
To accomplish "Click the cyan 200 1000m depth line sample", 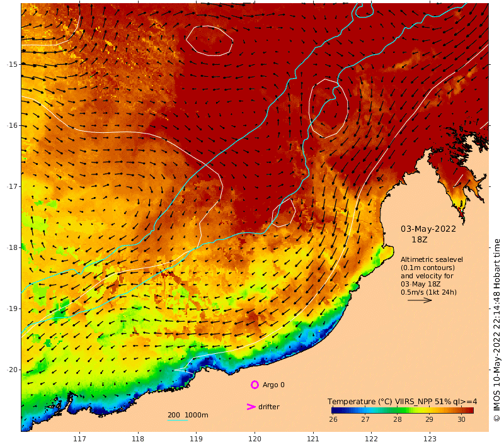I will [x=178, y=420].
